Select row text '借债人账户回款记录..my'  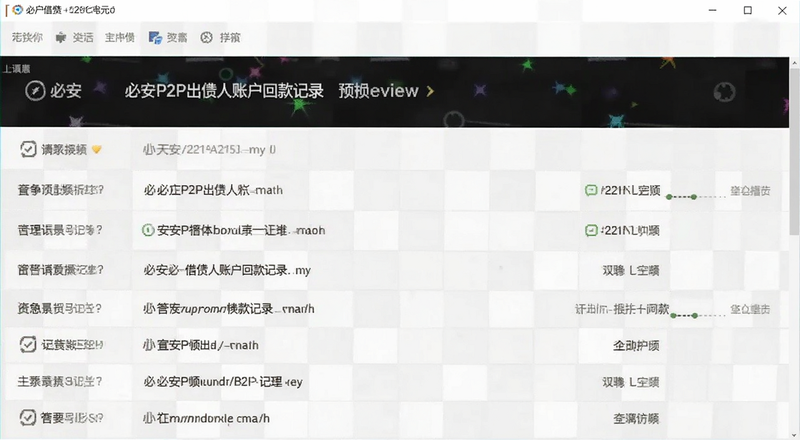pyautogui.click(x=227, y=270)
